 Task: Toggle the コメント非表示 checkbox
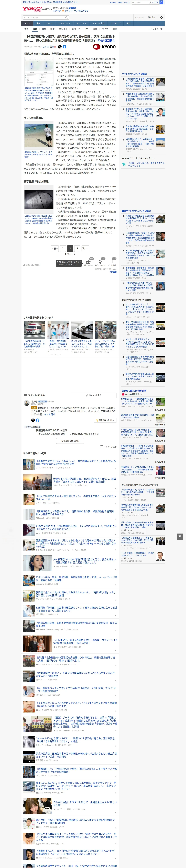102,447
